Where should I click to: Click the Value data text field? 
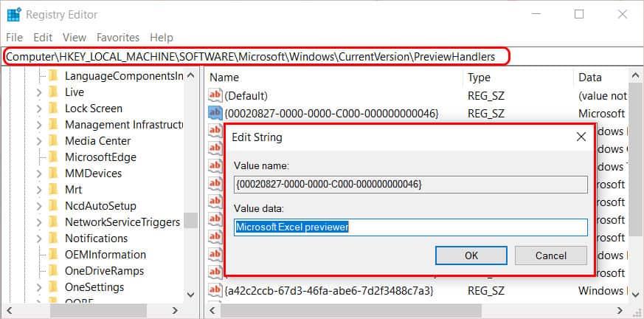(x=411, y=227)
